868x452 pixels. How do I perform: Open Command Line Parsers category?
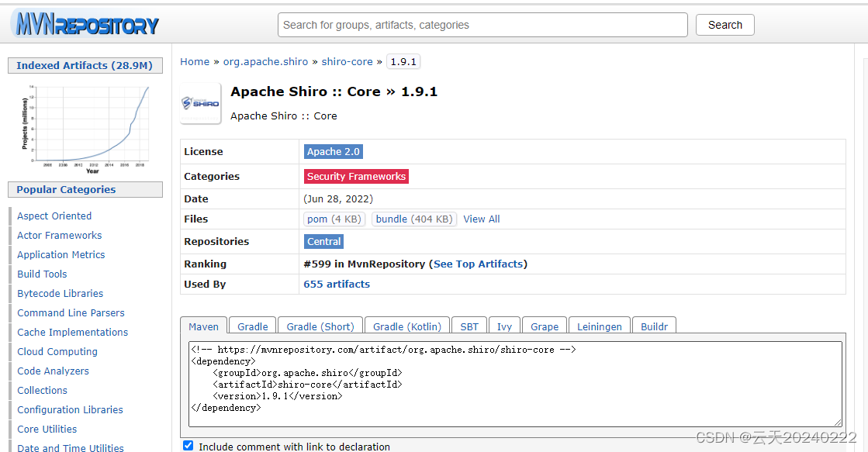71,312
